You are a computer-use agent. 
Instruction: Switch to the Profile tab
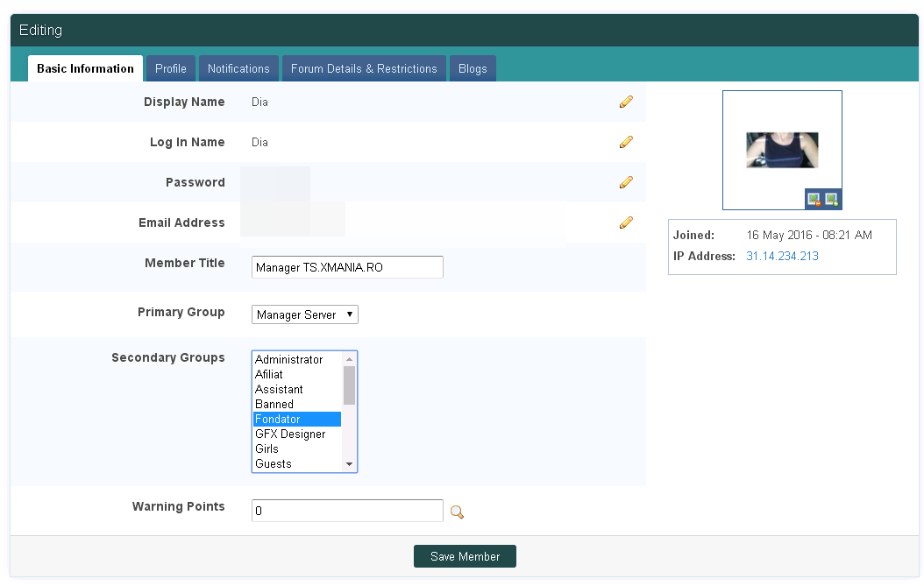point(171,68)
